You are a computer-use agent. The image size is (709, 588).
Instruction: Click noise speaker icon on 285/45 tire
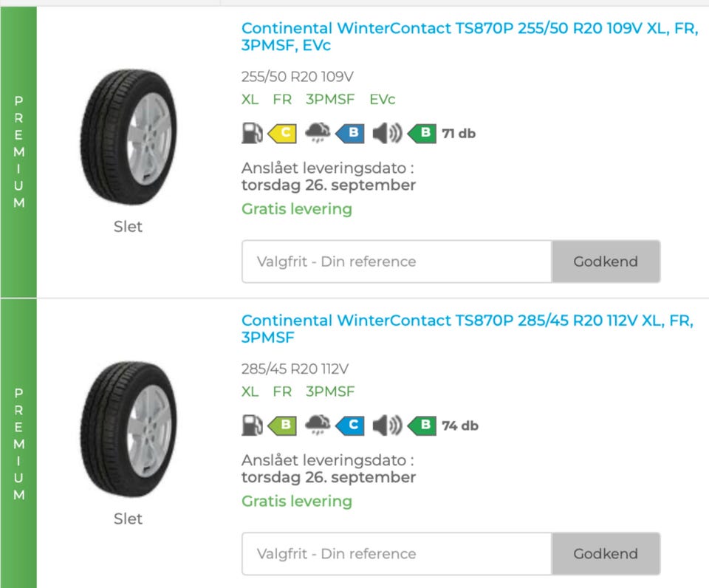tap(387, 425)
